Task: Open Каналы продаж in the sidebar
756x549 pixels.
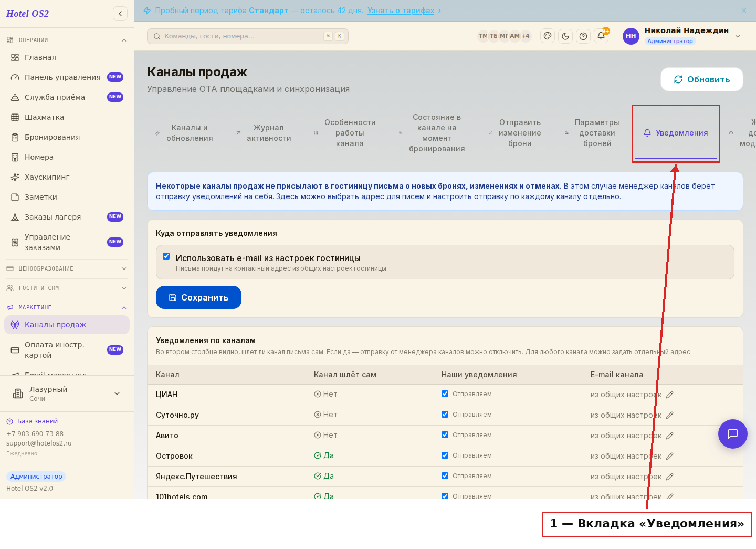Action: point(67,325)
